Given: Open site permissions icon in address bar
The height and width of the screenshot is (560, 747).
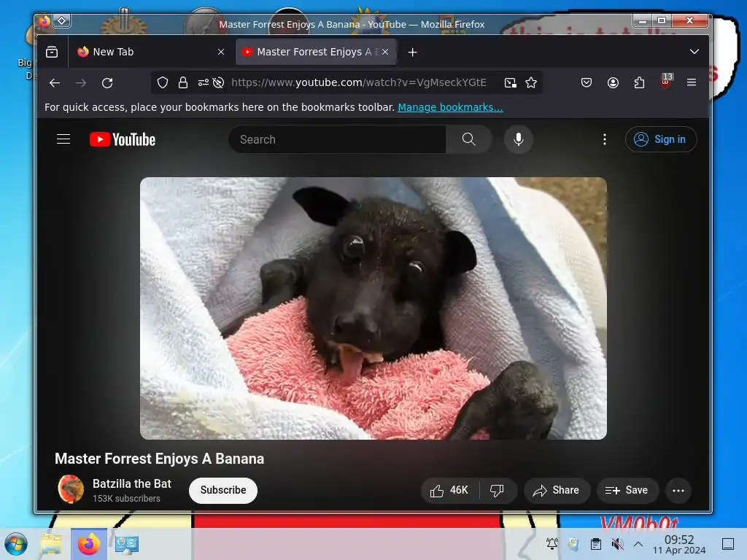Looking at the screenshot, I should (x=204, y=83).
